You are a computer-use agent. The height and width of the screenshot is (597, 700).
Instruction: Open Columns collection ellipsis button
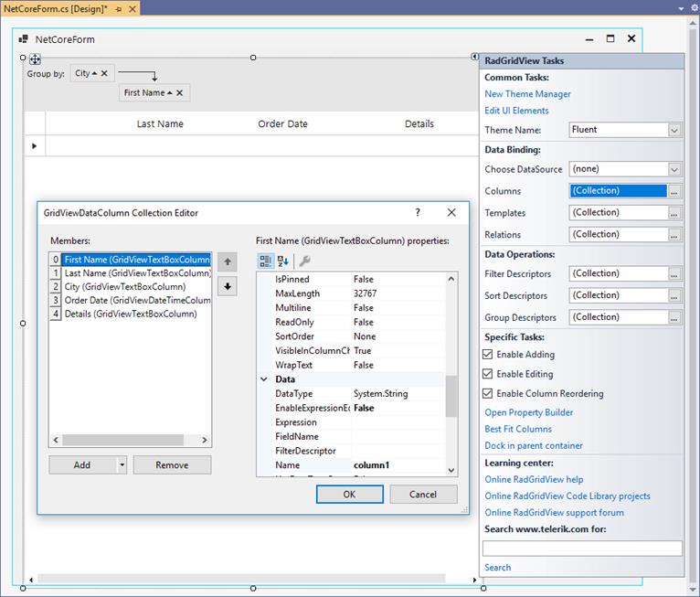click(x=674, y=191)
